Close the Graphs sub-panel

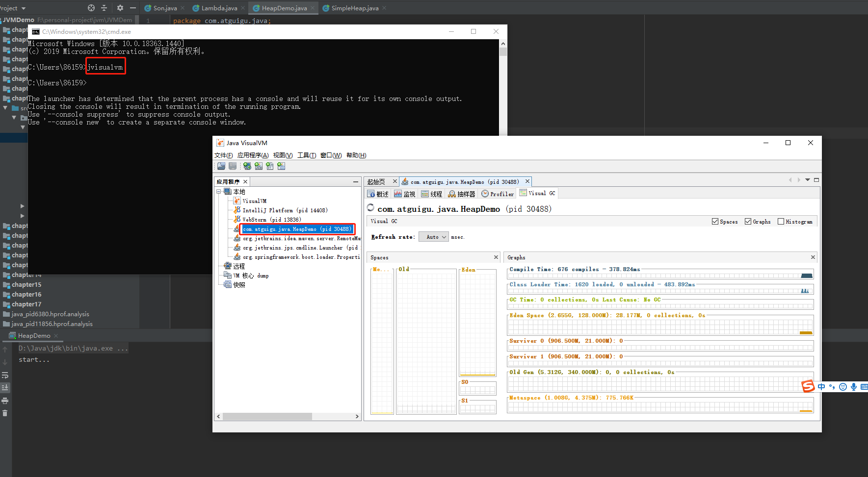[813, 257]
